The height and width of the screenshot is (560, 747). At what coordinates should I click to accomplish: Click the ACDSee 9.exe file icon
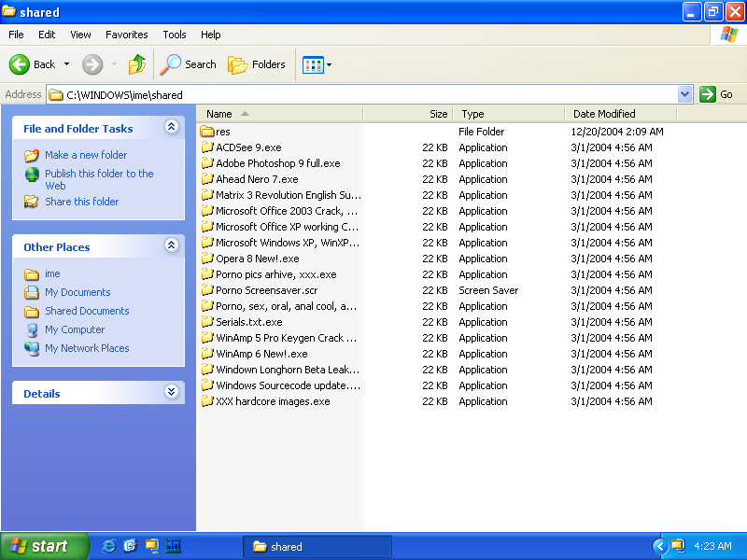pos(207,147)
